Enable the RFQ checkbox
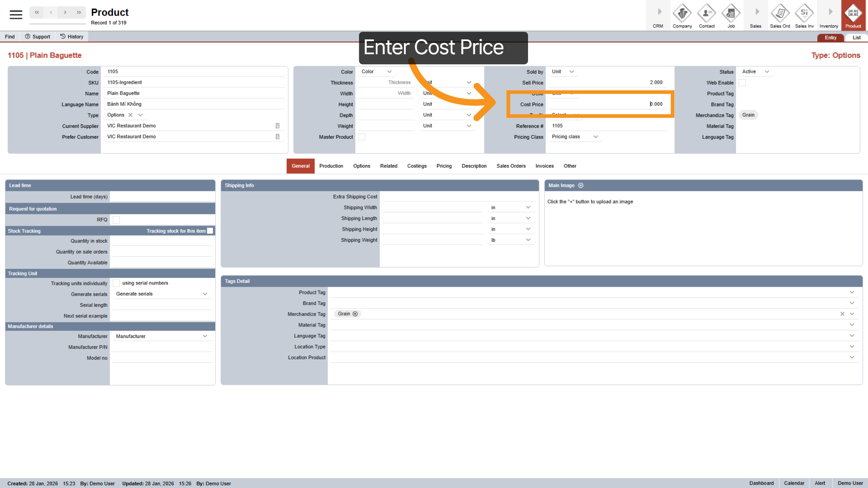The height and width of the screenshot is (488, 868). click(x=116, y=219)
